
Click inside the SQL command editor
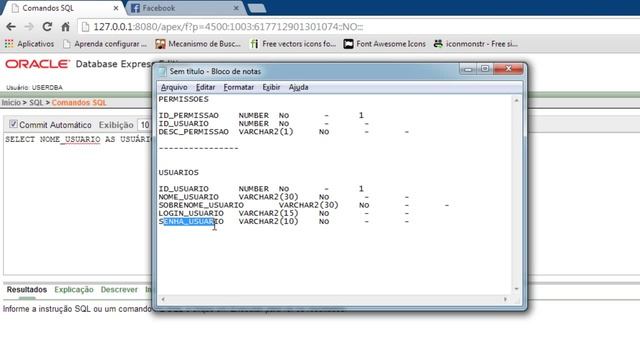pos(78,204)
